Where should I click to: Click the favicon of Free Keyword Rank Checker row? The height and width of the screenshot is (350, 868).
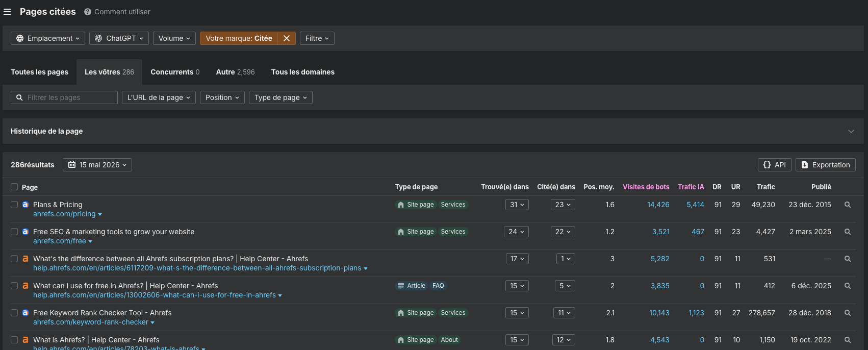pos(25,313)
